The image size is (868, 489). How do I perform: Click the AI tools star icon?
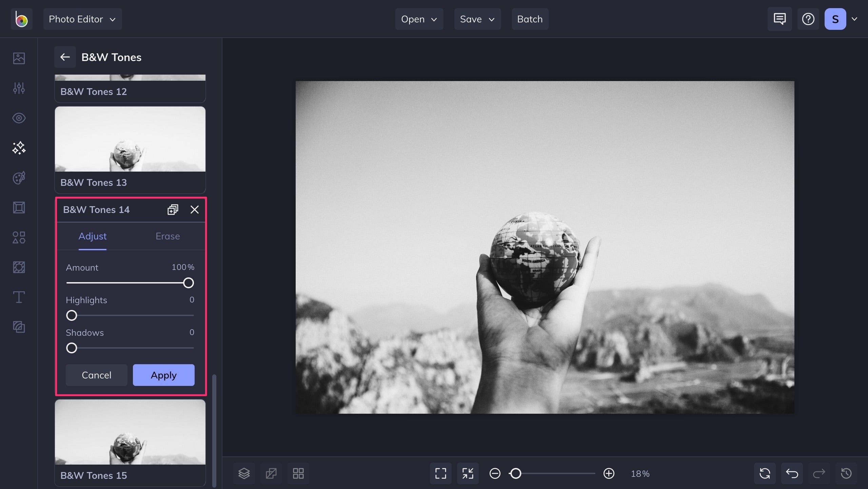click(x=19, y=148)
